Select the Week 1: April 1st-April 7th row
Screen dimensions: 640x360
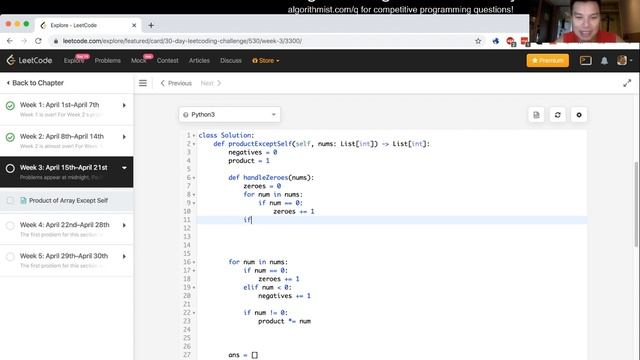point(67,109)
